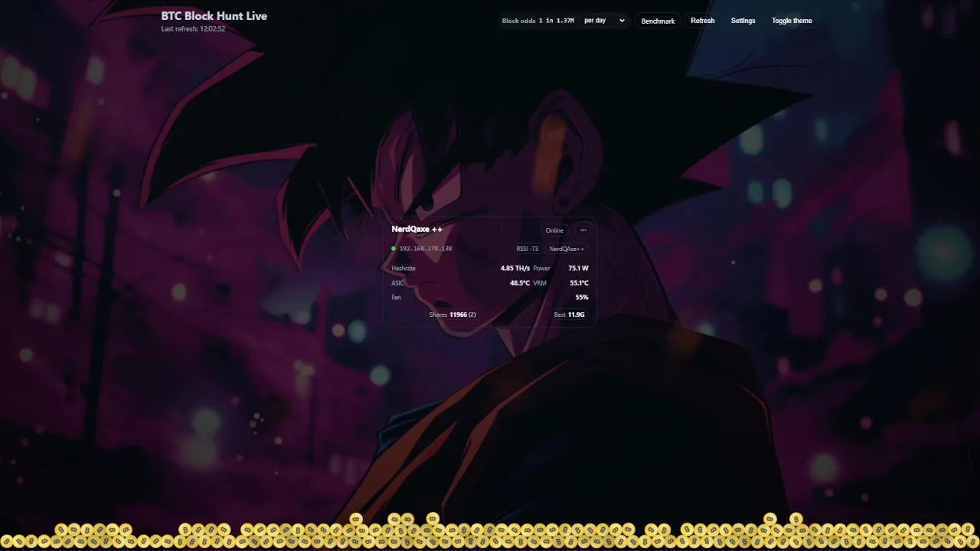Click the Block odds 1 in 1.37M value
980x551 pixels.
point(538,21)
